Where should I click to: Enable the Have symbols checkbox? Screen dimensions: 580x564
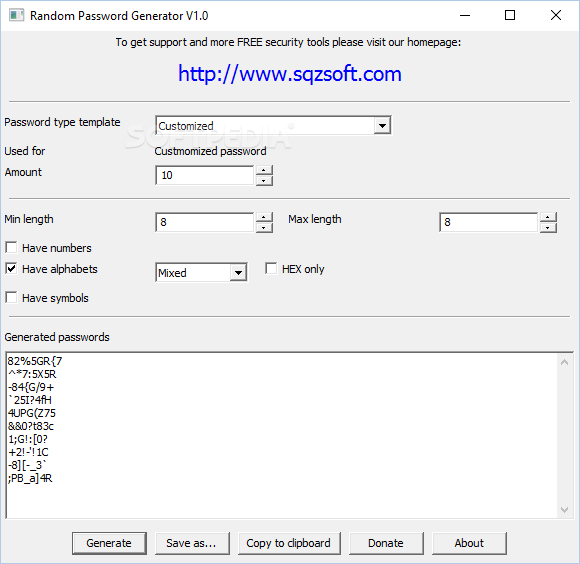[x=11, y=297]
